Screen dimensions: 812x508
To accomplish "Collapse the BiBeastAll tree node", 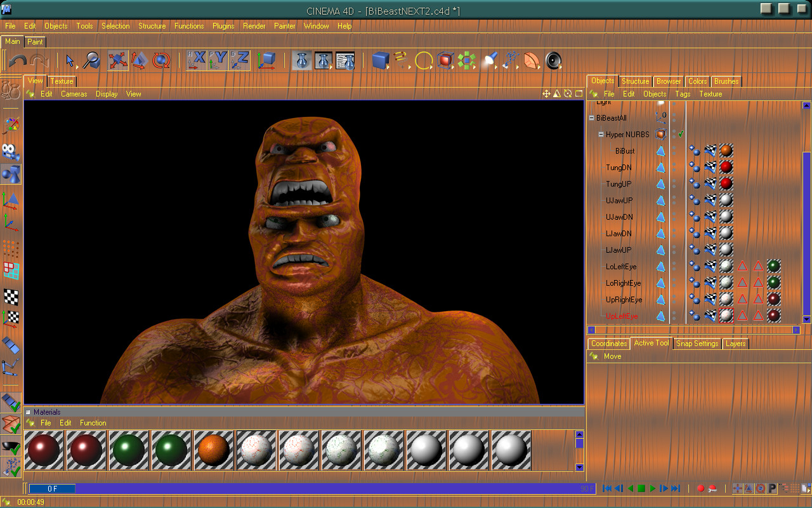I will 592,118.
